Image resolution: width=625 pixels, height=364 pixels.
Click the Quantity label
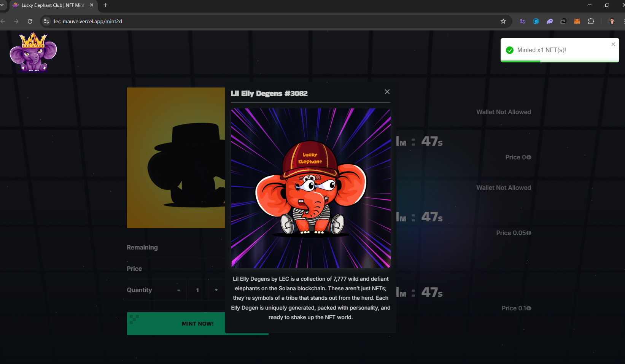[x=139, y=290]
